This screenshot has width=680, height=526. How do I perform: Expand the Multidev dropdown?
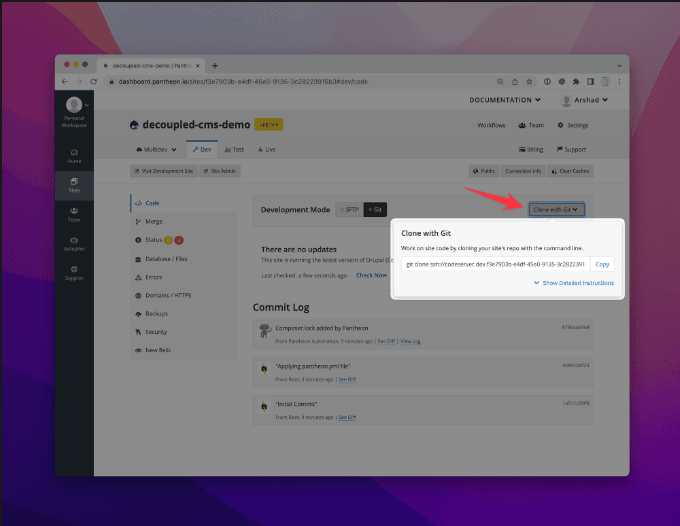click(157, 150)
